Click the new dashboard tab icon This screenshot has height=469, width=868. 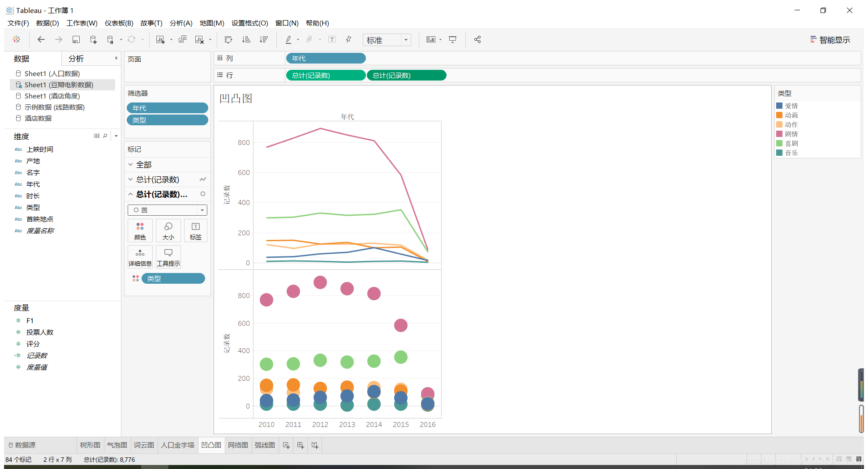point(301,445)
